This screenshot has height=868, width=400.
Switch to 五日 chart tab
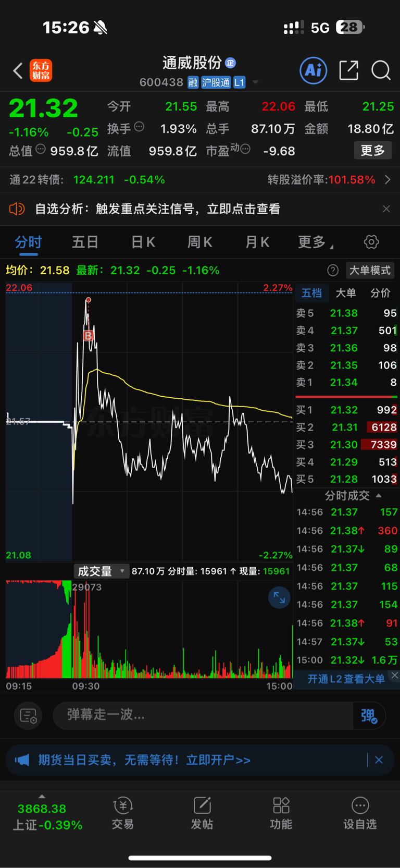(85, 242)
